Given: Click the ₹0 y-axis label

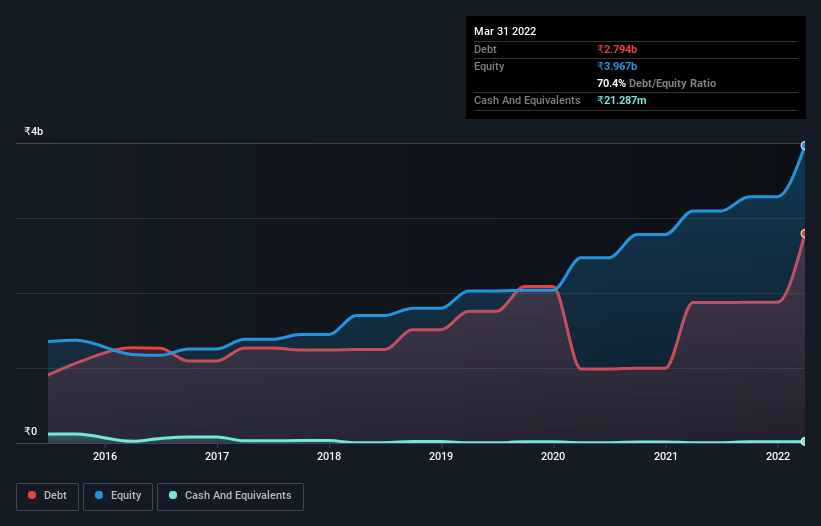Looking at the screenshot, I should [x=31, y=431].
